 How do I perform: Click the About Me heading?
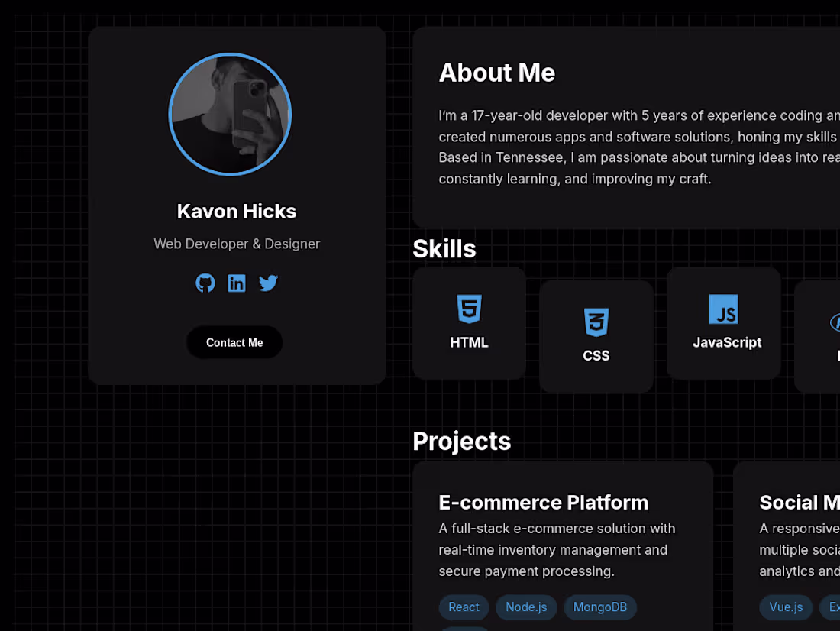tap(497, 73)
